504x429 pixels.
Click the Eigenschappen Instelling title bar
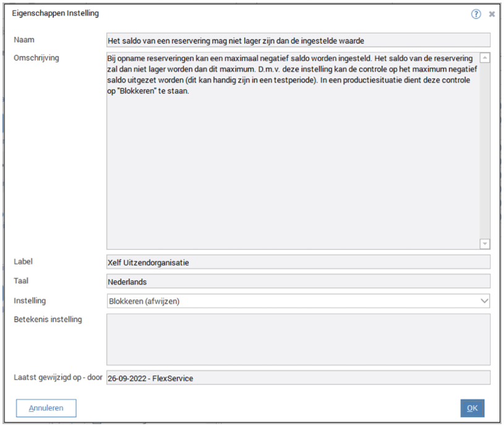pyautogui.click(x=186, y=13)
